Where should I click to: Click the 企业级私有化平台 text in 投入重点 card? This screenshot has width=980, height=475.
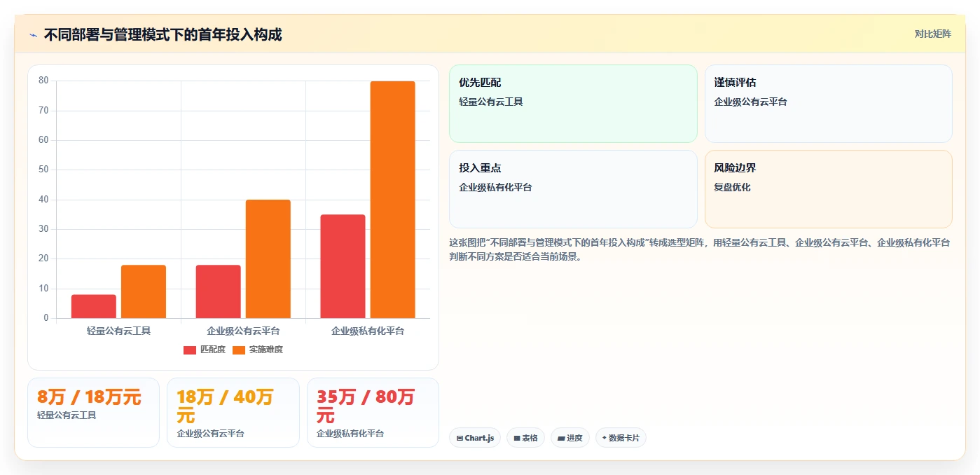coord(495,187)
